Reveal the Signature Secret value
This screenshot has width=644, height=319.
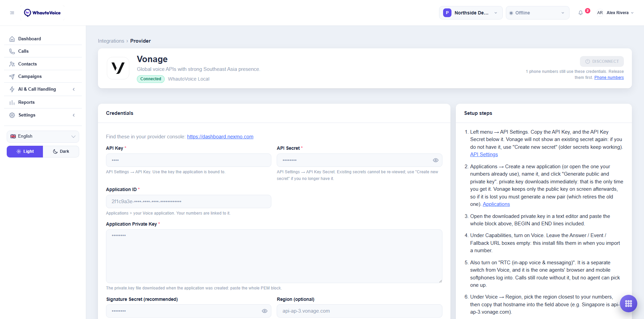[x=265, y=311]
